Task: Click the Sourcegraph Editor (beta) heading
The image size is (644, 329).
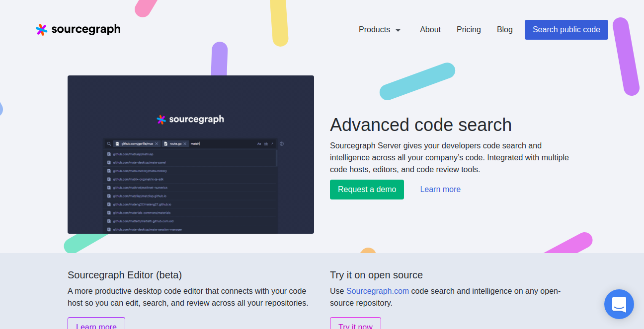Action: pos(125,275)
